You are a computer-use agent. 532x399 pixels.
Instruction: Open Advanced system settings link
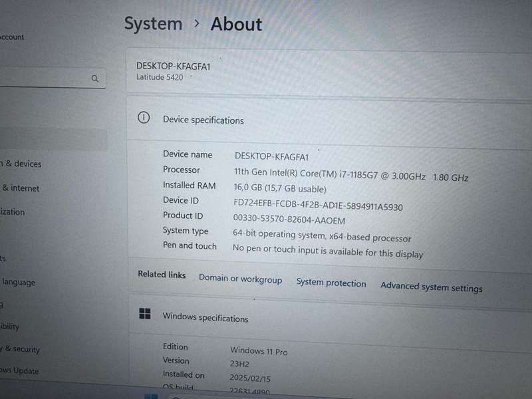(x=431, y=287)
